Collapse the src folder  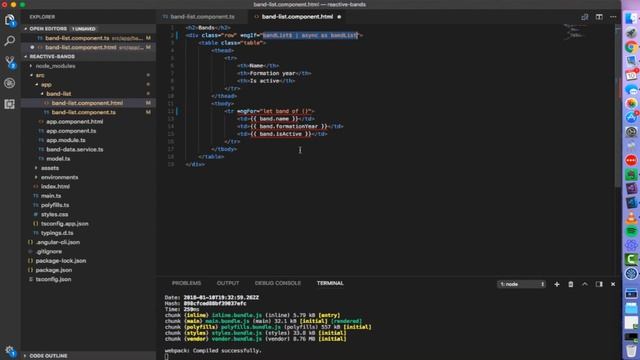coord(40,75)
